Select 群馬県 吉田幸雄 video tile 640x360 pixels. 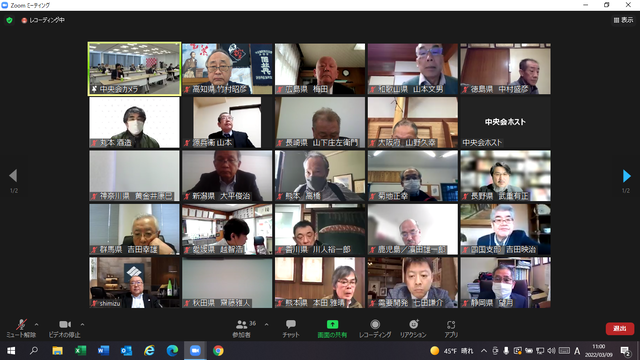tap(134, 229)
